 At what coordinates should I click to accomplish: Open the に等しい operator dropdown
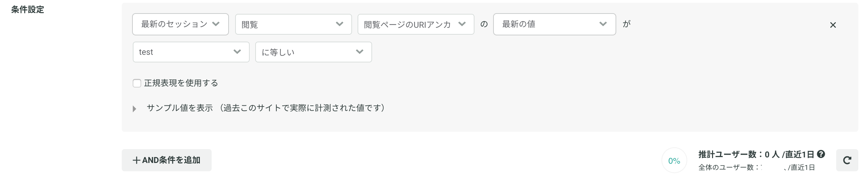tap(313, 52)
